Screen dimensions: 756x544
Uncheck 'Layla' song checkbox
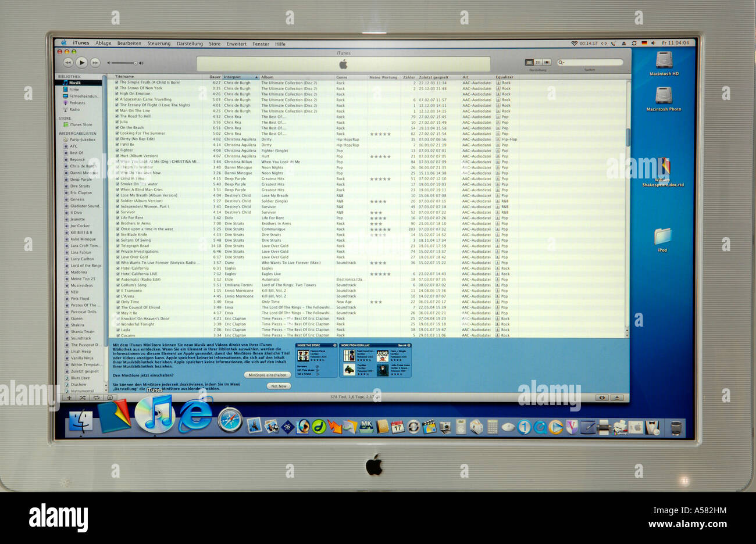tap(117, 330)
